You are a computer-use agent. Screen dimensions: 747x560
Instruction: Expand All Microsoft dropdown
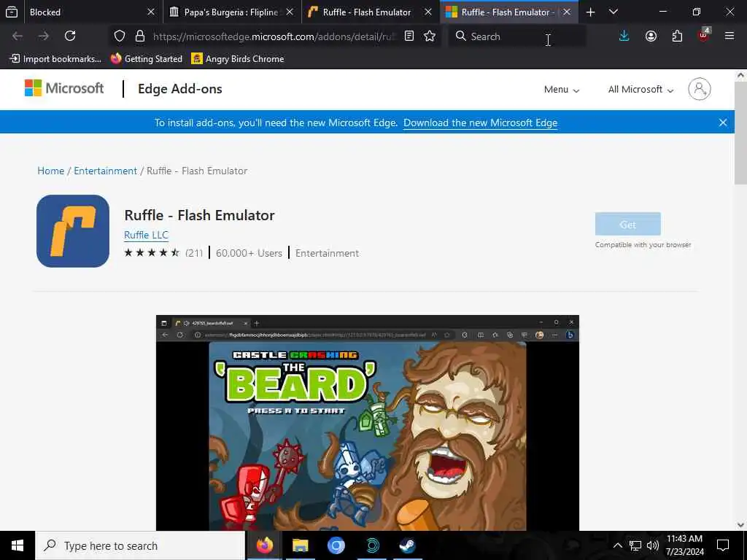(x=640, y=90)
